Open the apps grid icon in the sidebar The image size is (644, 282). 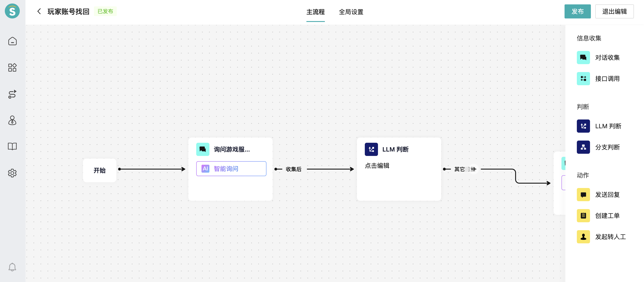(x=12, y=68)
